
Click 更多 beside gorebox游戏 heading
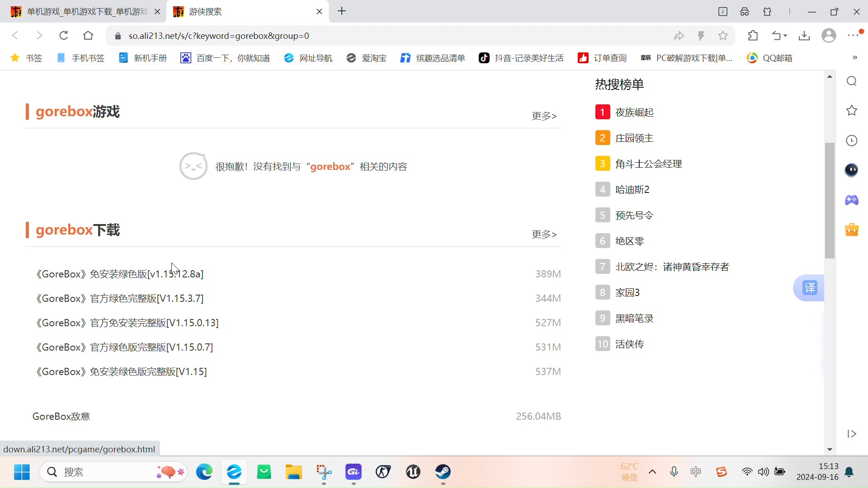coord(544,116)
